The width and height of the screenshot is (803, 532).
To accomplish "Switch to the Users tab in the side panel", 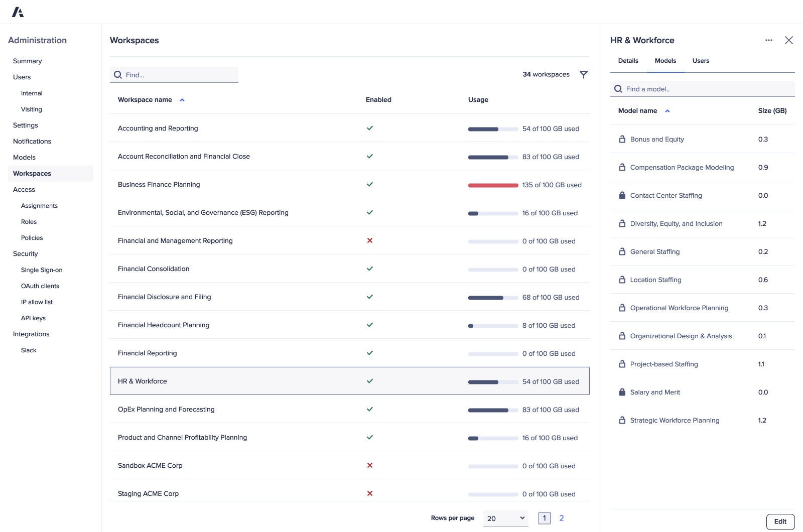I will (701, 60).
